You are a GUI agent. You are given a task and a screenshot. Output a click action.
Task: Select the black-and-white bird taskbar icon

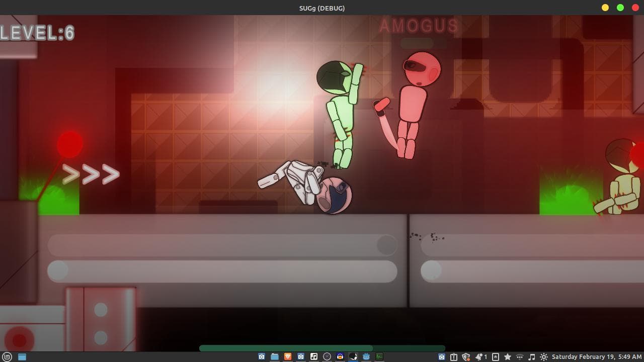tap(353, 356)
